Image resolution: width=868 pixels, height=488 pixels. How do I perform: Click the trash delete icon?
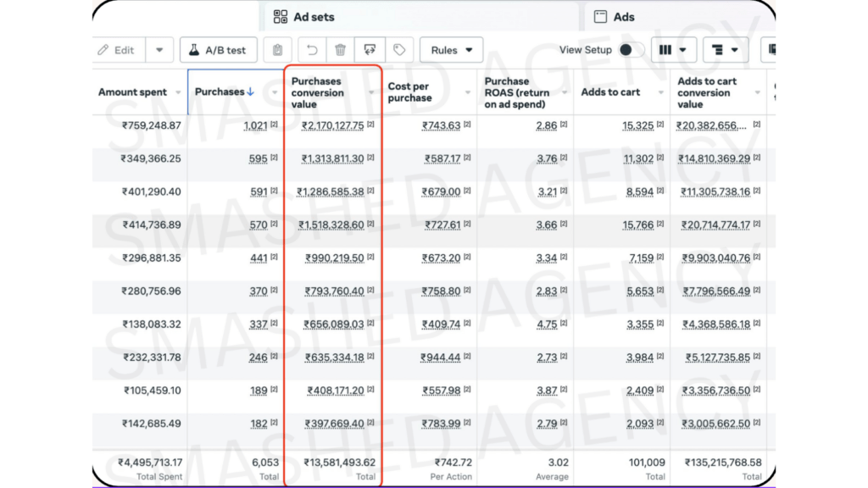point(340,50)
